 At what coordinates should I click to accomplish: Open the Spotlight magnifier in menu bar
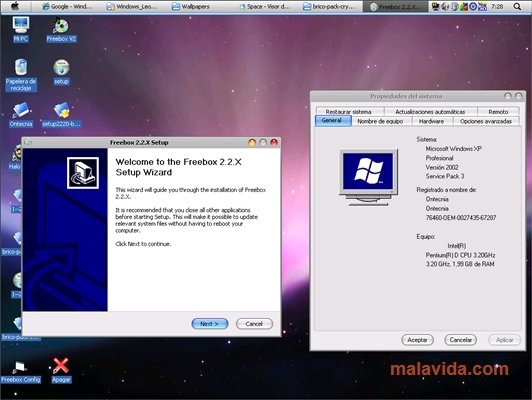[x=517, y=6]
